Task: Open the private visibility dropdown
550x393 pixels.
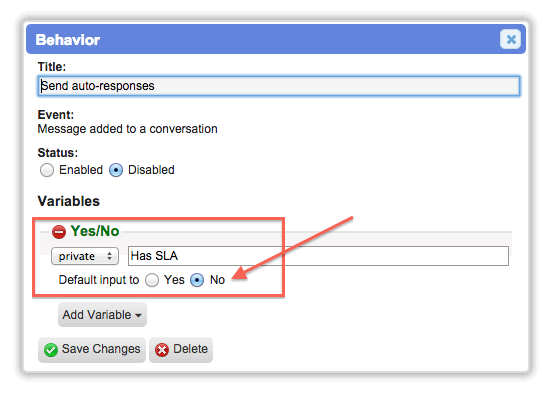Action: point(85,256)
